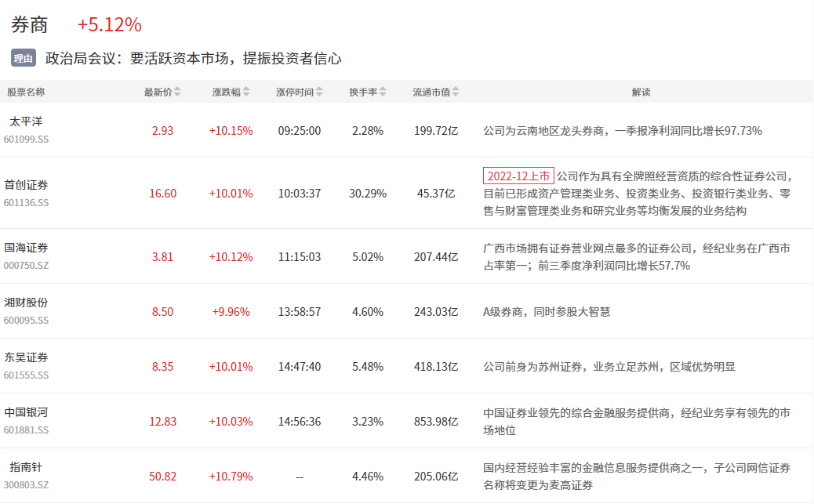Click the 理由 badge icon
This screenshot has height=504, width=814.
24,58
